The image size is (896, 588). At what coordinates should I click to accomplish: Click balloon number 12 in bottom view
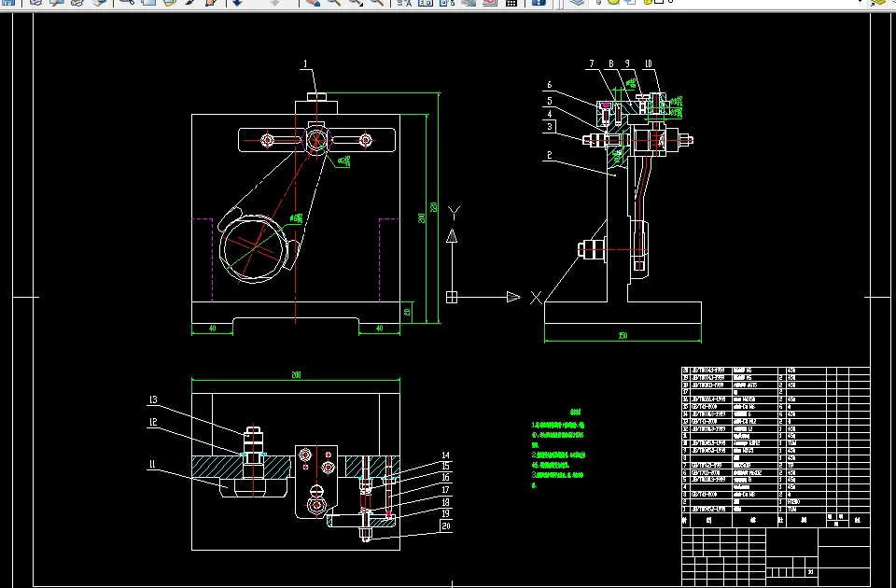(152, 422)
